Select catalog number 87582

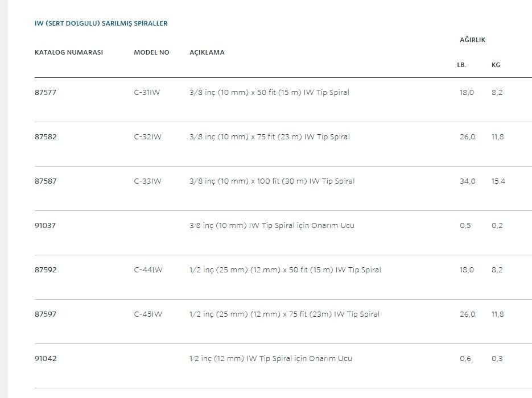pos(46,137)
